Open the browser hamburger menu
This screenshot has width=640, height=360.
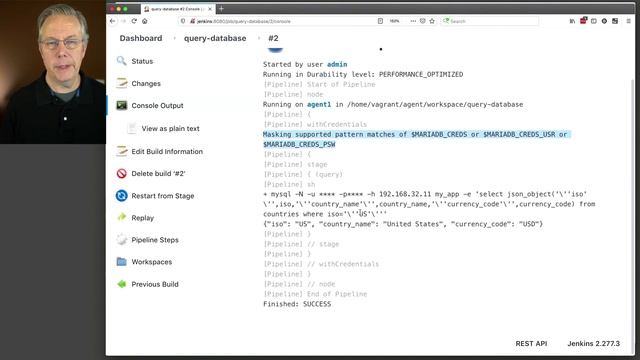pos(629,21)
